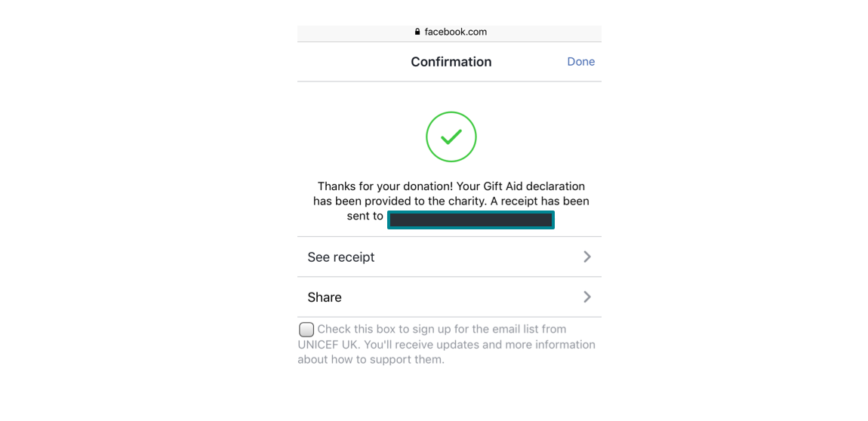Open the See receipt row
Image resolution: width=868 pixels, height=421 pixels.
[x=450, y=257]
